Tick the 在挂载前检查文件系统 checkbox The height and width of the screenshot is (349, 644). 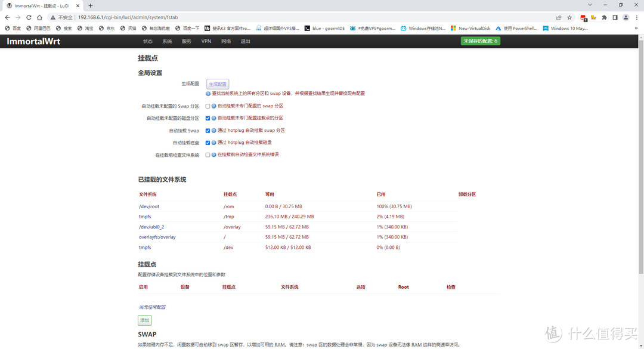[208, 155]
